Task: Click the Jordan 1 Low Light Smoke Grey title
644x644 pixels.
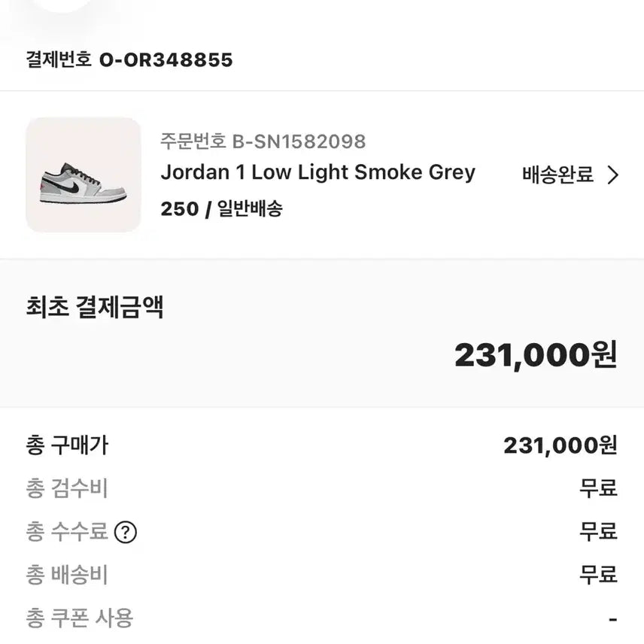Action: (x=317, y=172)
